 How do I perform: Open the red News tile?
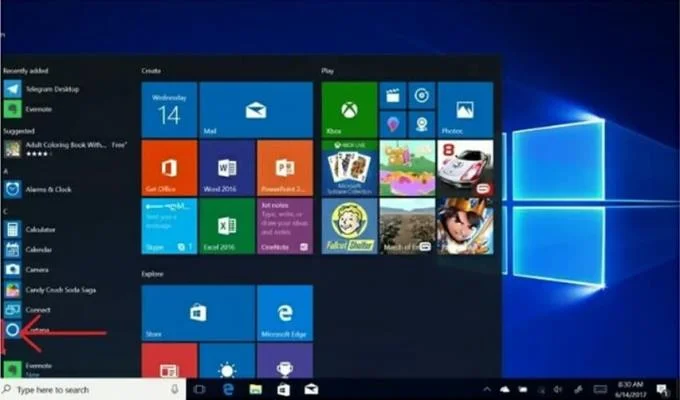169,360
